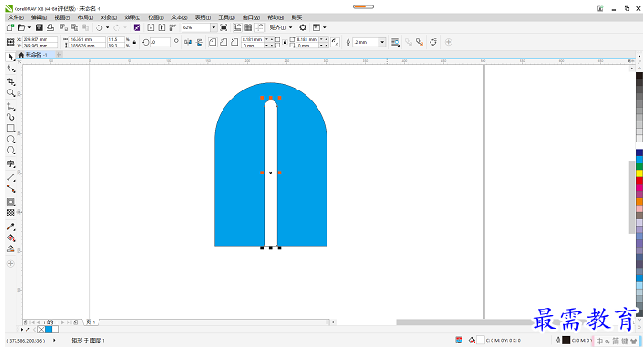Select the Parallel Dimension tool
The height and width of the screenshot is (348, 644).
(x=11, y=178)
